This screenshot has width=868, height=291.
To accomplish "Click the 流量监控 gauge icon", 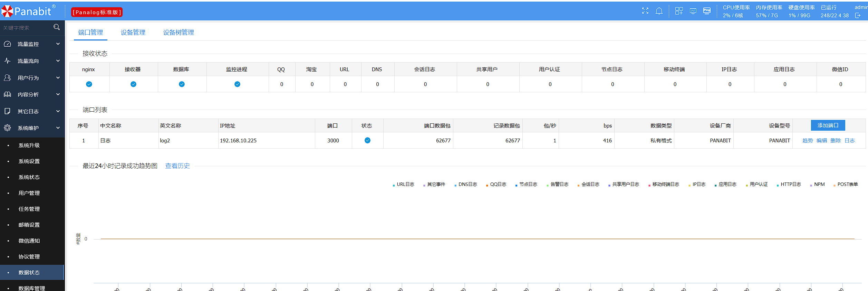I will click(x=7, y=44).
